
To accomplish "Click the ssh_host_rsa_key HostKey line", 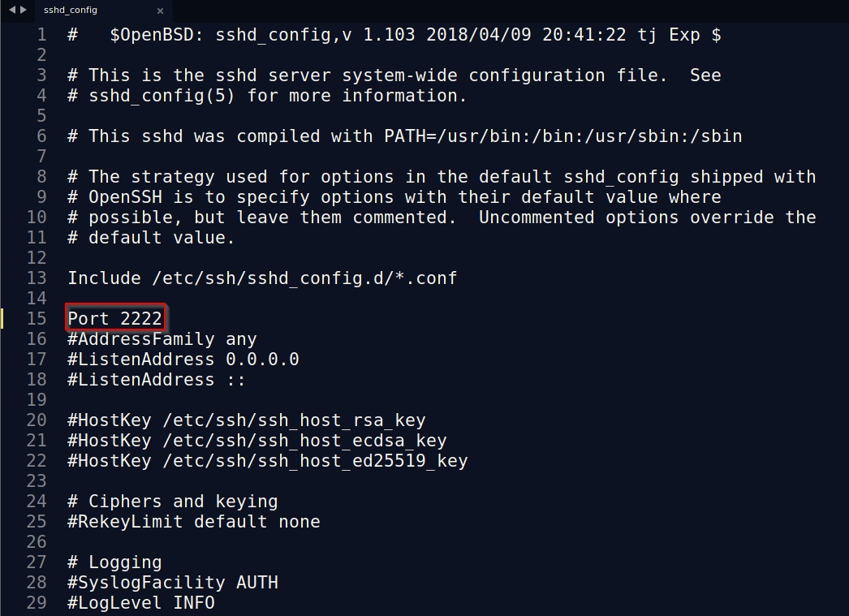I will point(247,420).
